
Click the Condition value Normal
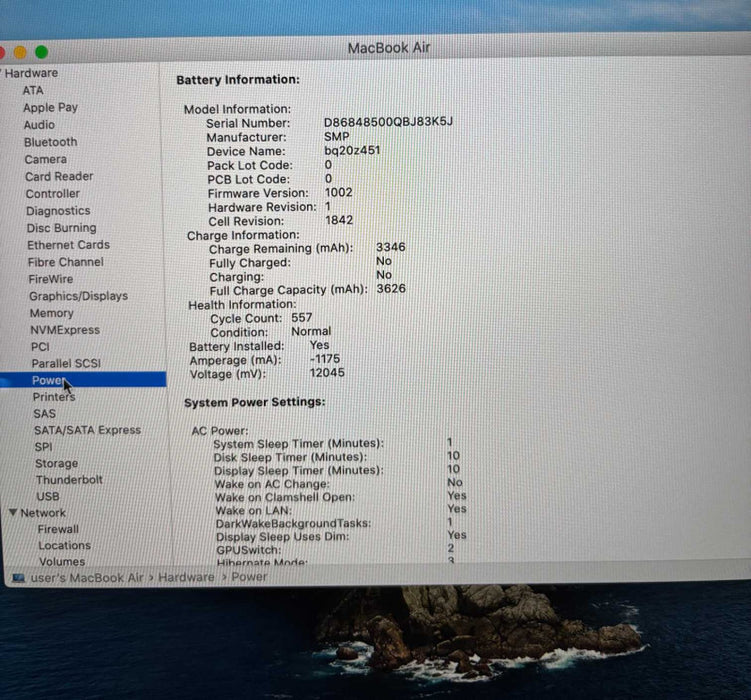pos(311,331)
